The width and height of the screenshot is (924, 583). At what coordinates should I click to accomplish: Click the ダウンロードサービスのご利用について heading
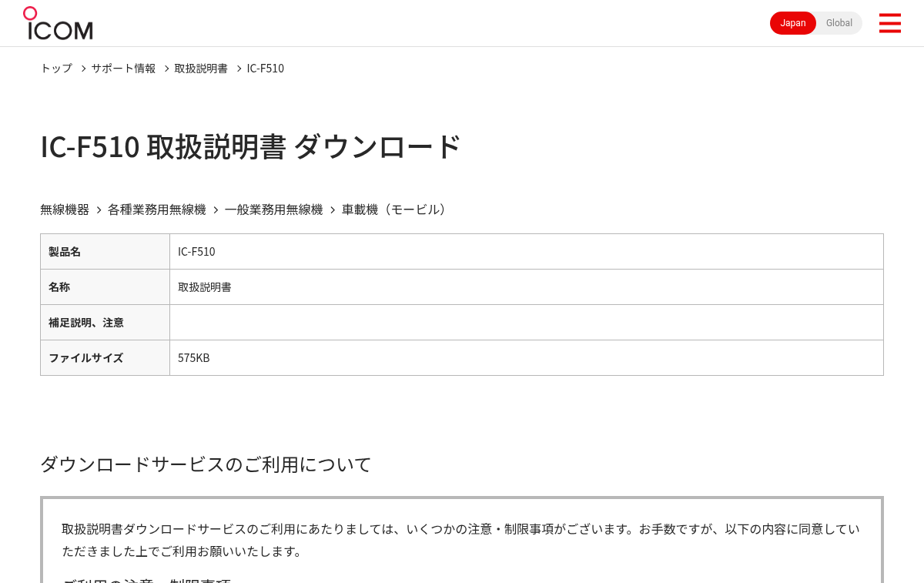coord(206,464)
